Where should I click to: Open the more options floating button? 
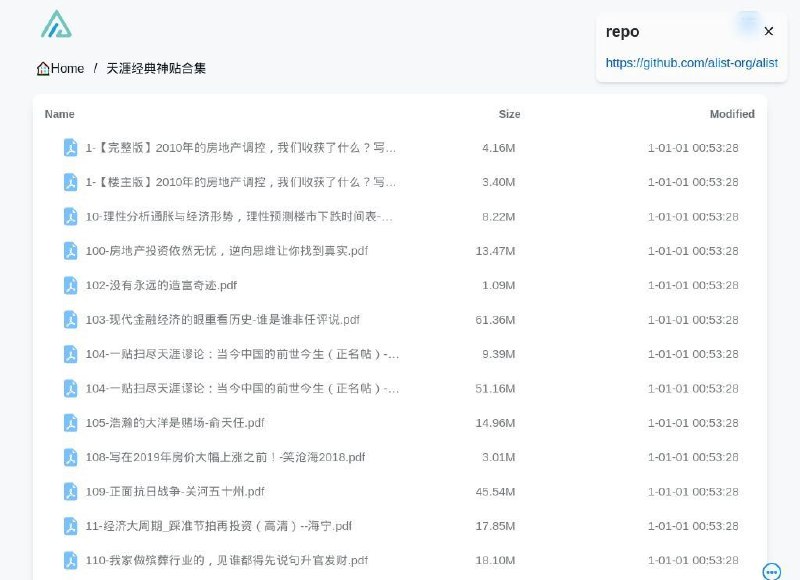(x=771, y=572)
